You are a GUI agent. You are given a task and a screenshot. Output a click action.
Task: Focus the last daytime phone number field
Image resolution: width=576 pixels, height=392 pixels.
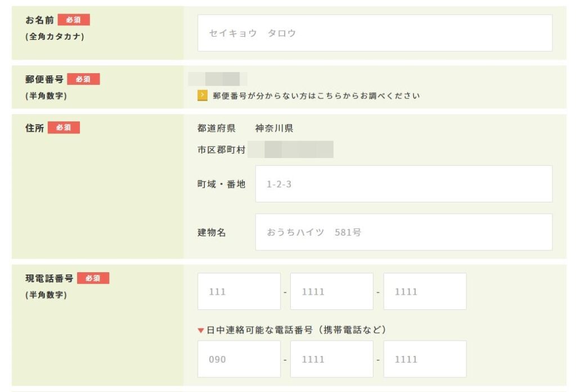coord(425,359)
